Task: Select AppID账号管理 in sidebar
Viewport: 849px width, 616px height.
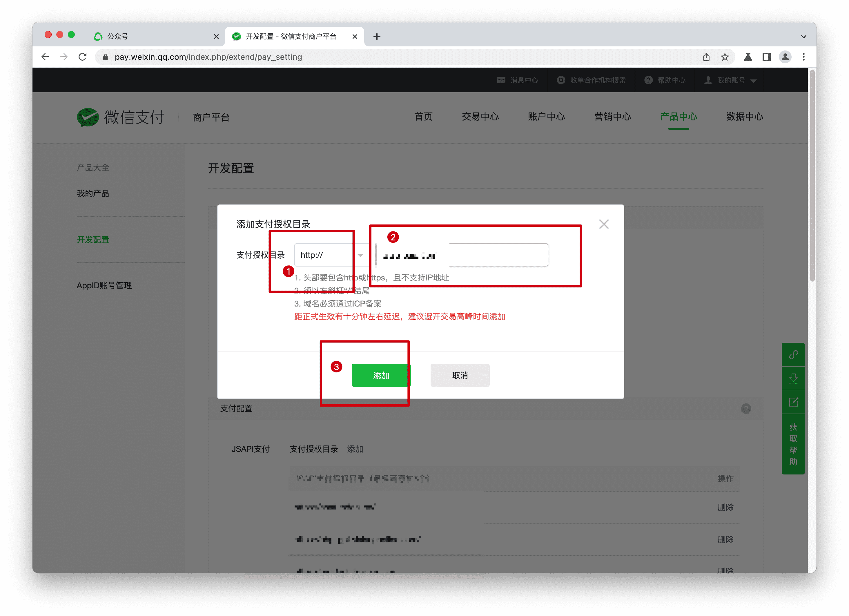Action: [x=104, y=285]
